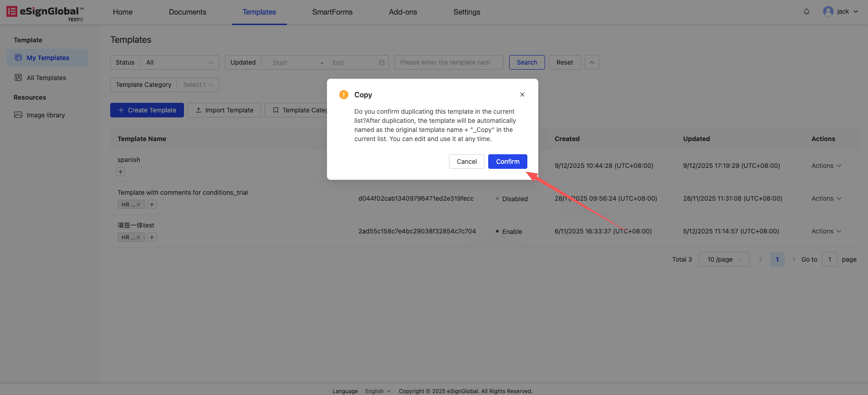Click the template name search field

449,62
